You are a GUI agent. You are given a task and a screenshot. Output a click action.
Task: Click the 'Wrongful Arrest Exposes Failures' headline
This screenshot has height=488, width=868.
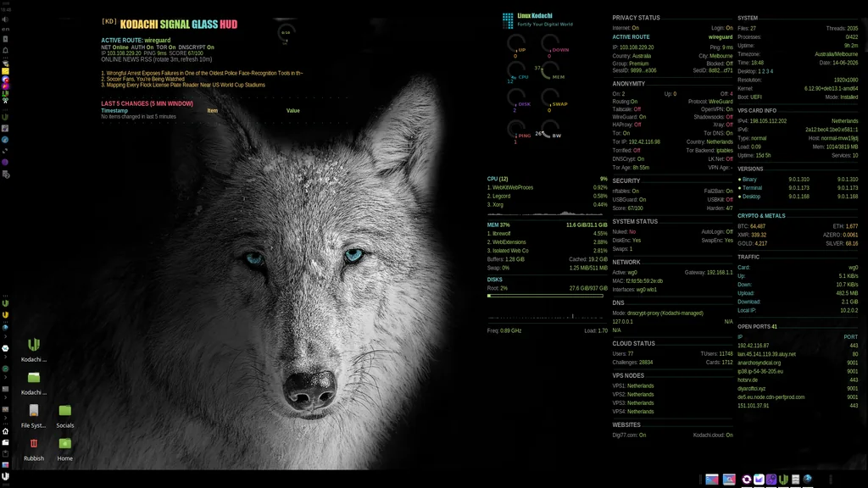click(202, 73)
